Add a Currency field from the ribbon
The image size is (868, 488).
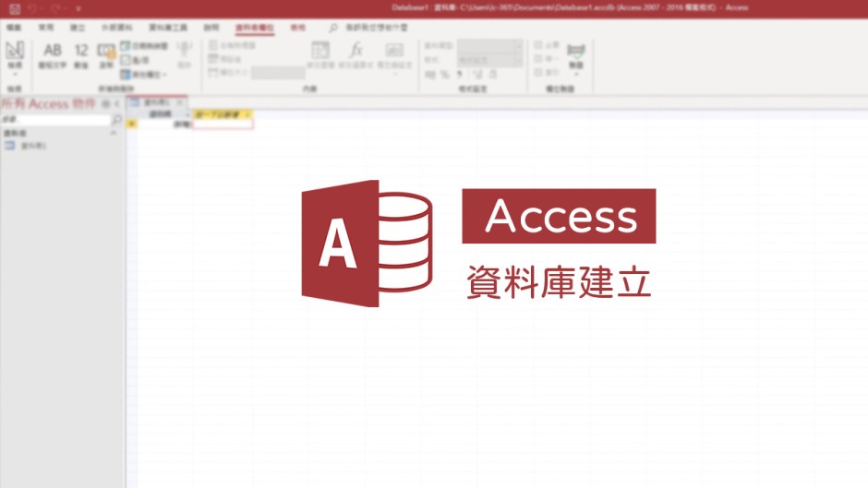[106, 54]
